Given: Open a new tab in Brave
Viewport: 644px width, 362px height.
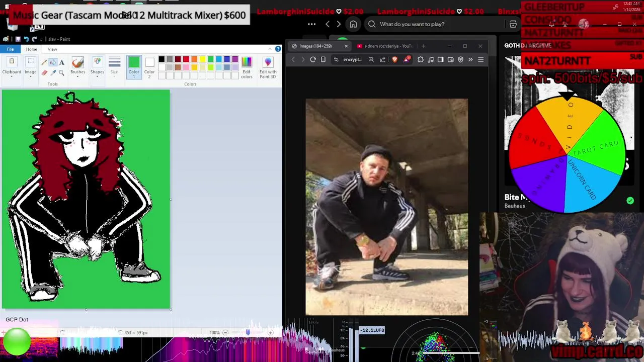Looking at the screenshot, I should coord(423,46).
